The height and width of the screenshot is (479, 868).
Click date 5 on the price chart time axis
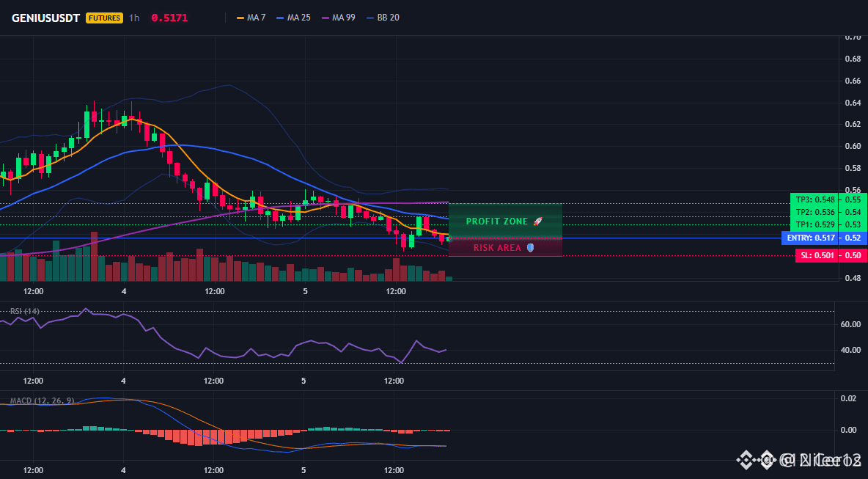coord(305,291)
